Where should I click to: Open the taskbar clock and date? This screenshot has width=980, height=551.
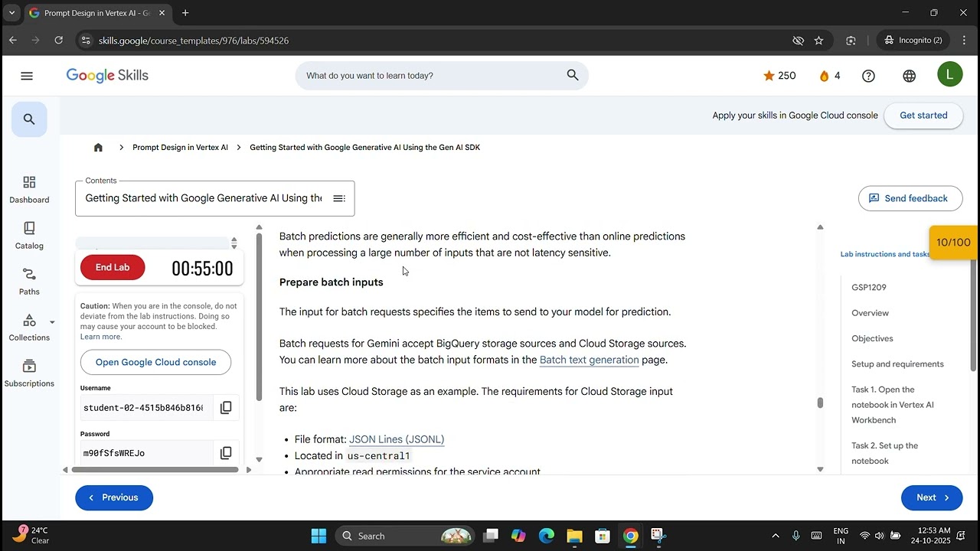click(x=933, y=536)
